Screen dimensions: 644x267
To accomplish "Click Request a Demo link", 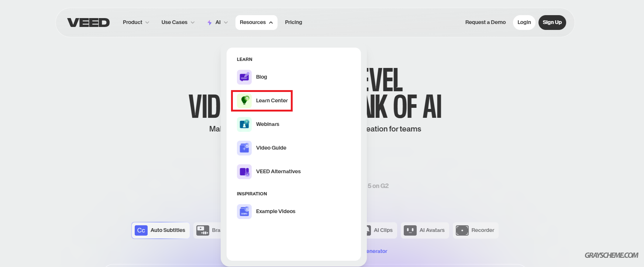I will (485, 22).
